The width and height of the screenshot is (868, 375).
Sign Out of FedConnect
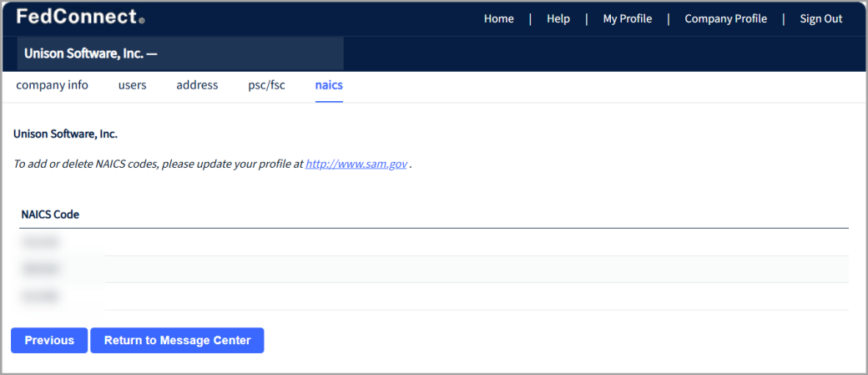[821, 19]
